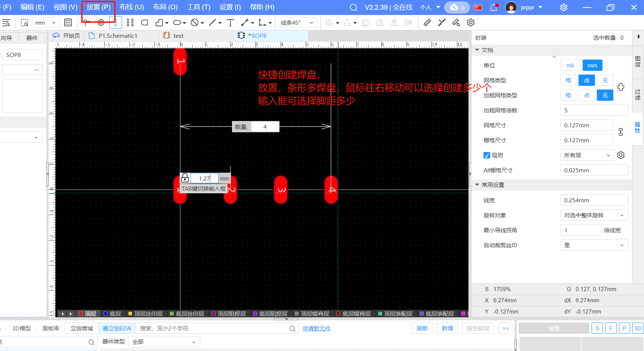The image size is (644, 351).
Task: Open notifications bell
Action: (x=494, y=7)
